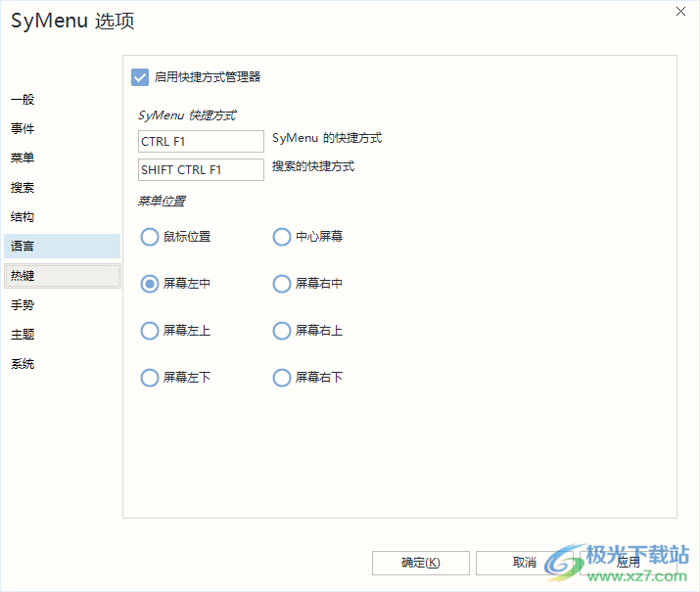Select 屏幕左上 radio option
The width and height of the screenshot is (700, 592).
tap(150, 331)
